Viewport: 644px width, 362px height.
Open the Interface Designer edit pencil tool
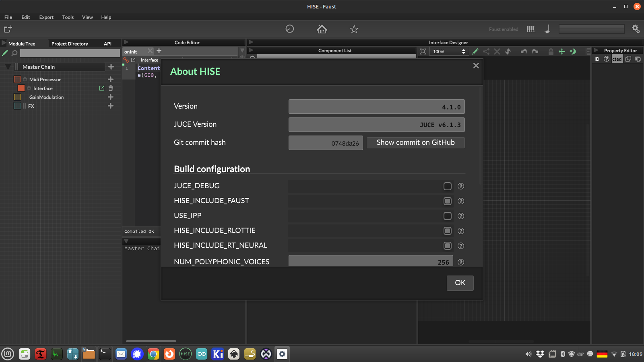(476, 51)
